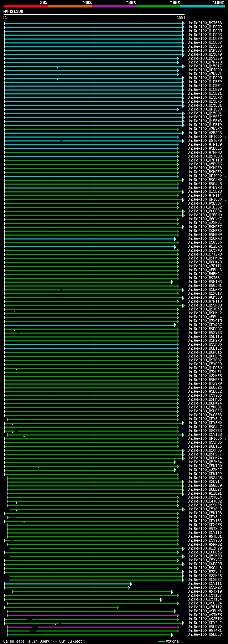Viewport: 228px width, 644px height.
Task: Open the UniRef100_A9U5Y0 hit label
Action: [x=204, y=627]
